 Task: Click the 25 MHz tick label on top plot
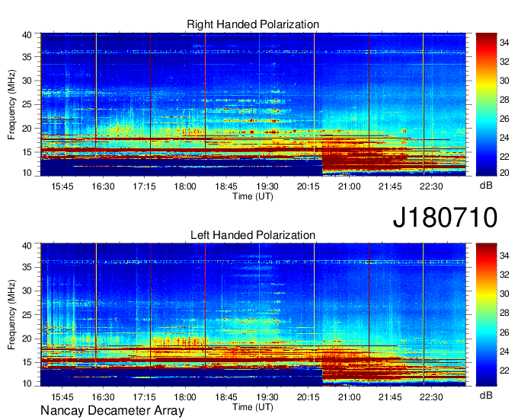[27, 104]
